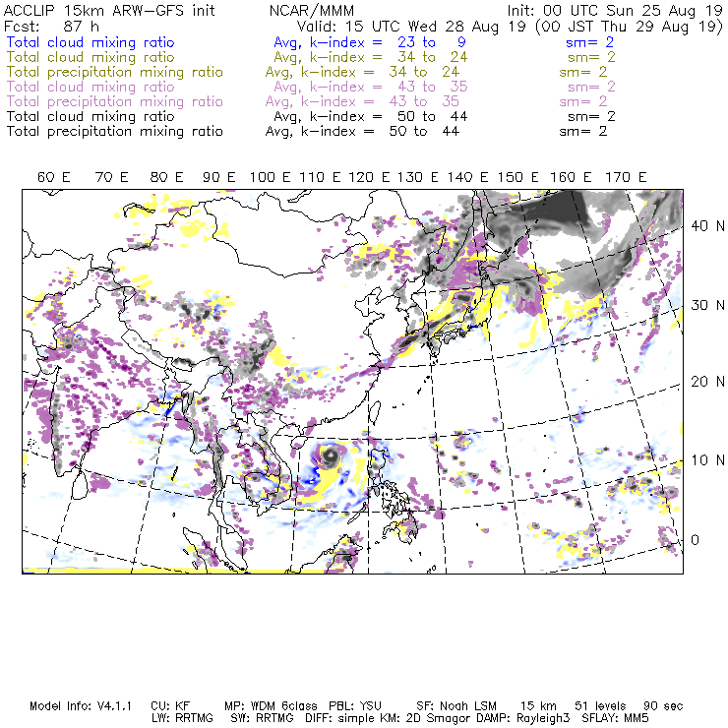Click the 'SFLAY: MM5' text
Viewport: 728px width, 728px height.
(x=615, y=718)
